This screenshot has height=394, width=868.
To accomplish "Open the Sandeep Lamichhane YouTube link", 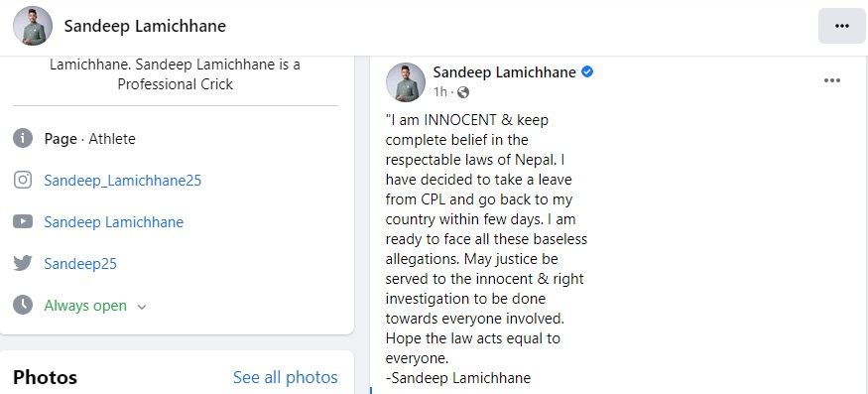I will point(113,222).
